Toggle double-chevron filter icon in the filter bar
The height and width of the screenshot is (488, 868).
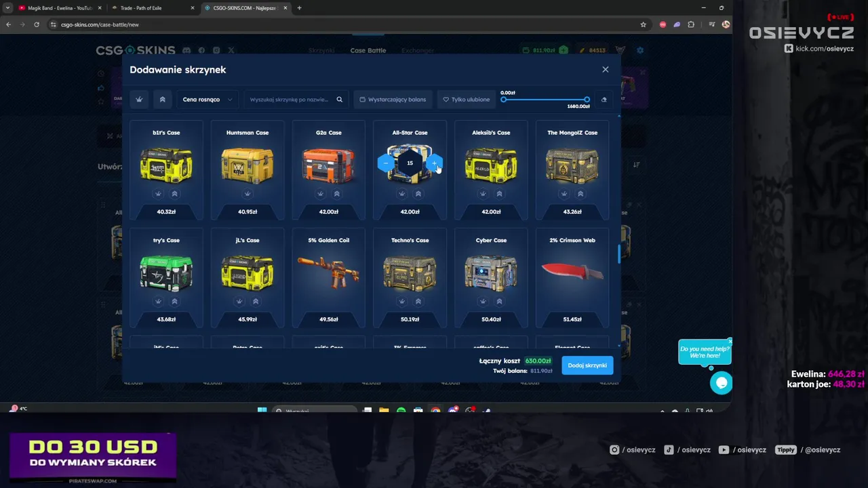[x=162, y=100]
